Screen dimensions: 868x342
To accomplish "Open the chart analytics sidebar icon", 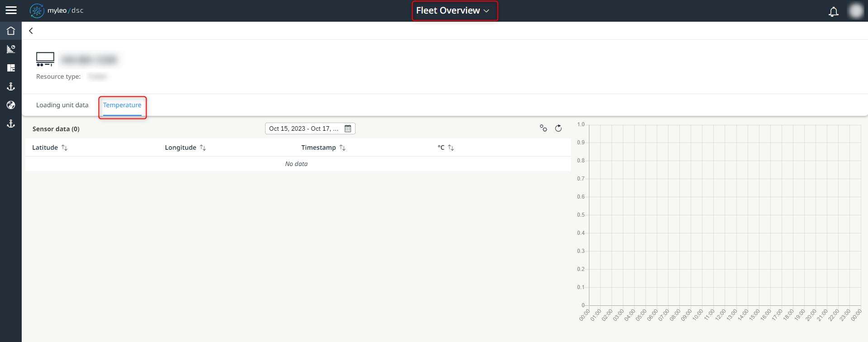I will tap(11, 49).
